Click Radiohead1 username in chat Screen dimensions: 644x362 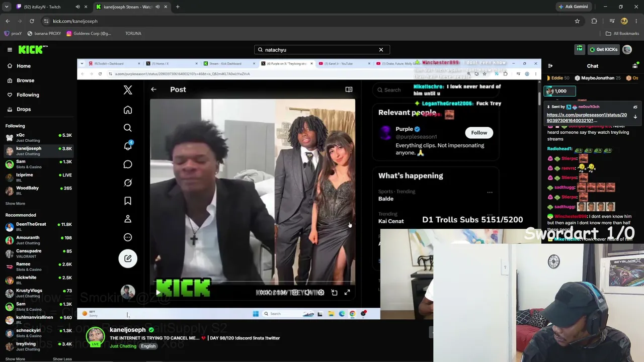[559, 149]
